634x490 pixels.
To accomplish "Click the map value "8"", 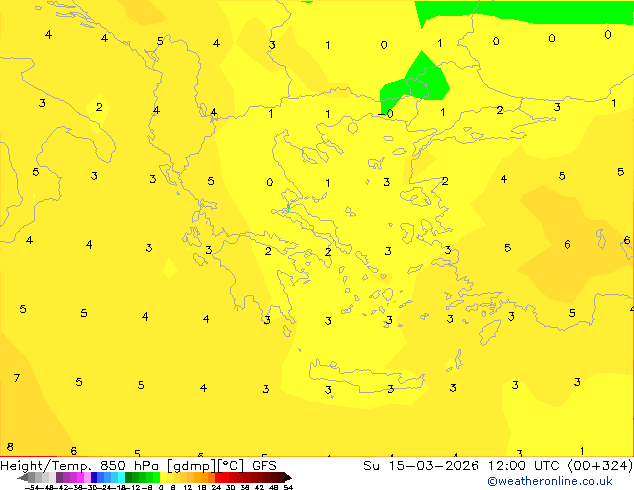I will pyautogui.click(x=10, y=447).
